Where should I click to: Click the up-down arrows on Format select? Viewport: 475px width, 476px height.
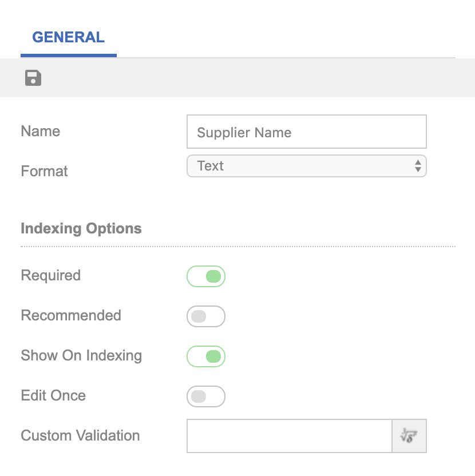point(418,166)
